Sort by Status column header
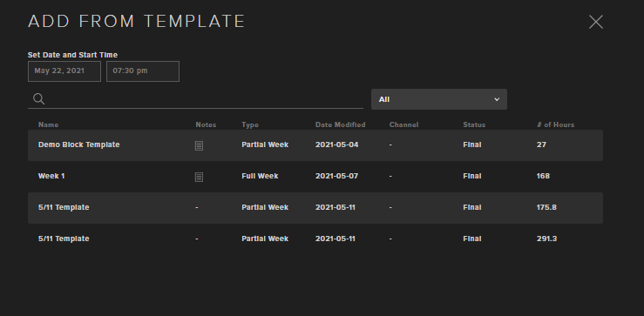The height and width of the screenshot is (316, 644). 474,124
